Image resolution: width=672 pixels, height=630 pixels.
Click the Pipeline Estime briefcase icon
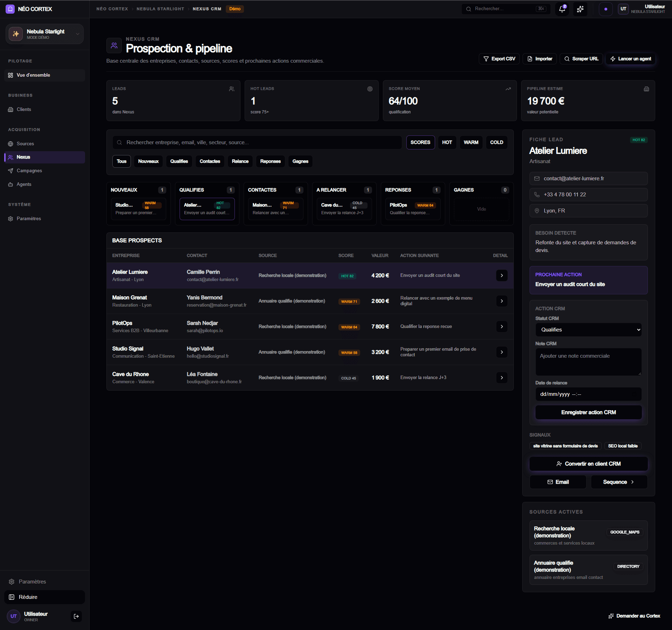646,89
